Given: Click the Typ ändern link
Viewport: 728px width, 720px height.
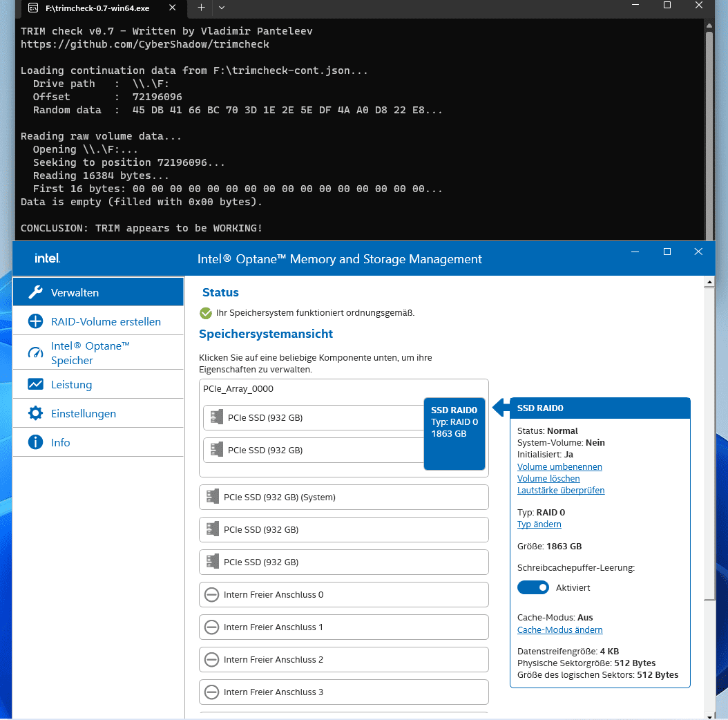Looking at the screenshot, I should coord(539,524).
